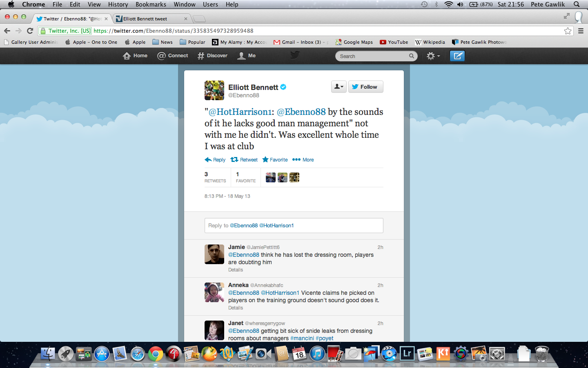The image size is (588, 368).
Task: Open the More options under the tweet
Action: pyautogui.click(x=303, y=159)
